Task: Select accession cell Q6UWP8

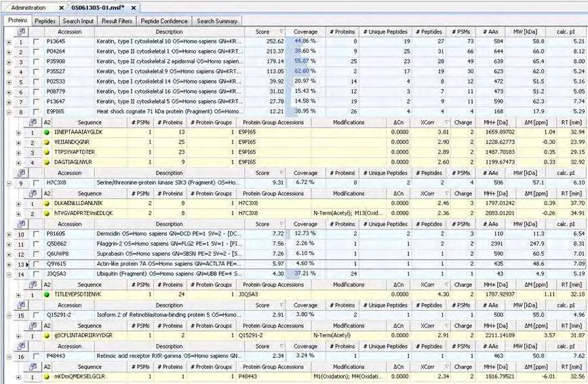Action: [x=69, y=254]
